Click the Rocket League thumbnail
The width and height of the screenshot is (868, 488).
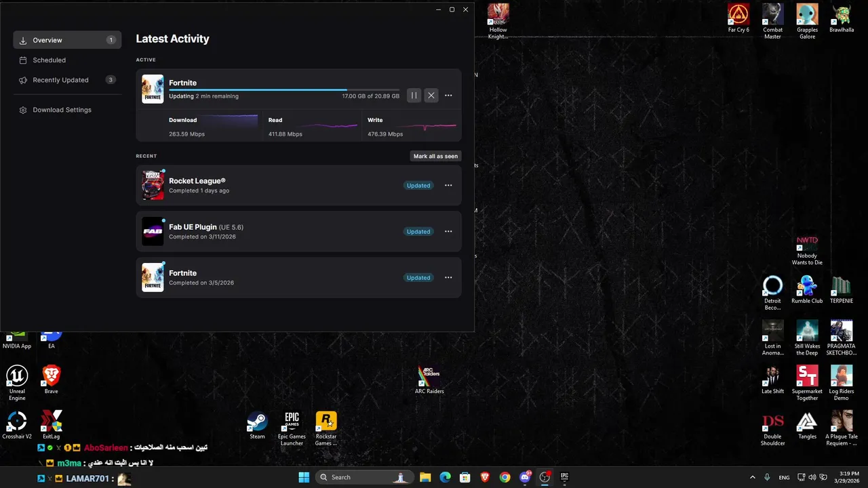pyautogui.click(x=153, y=185)
